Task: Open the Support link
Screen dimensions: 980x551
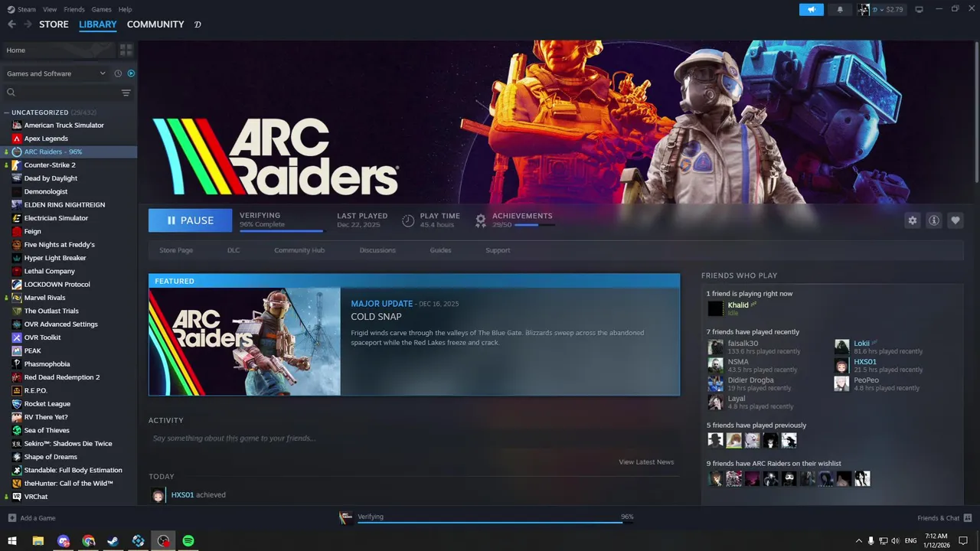Action: tap(498, 250)
